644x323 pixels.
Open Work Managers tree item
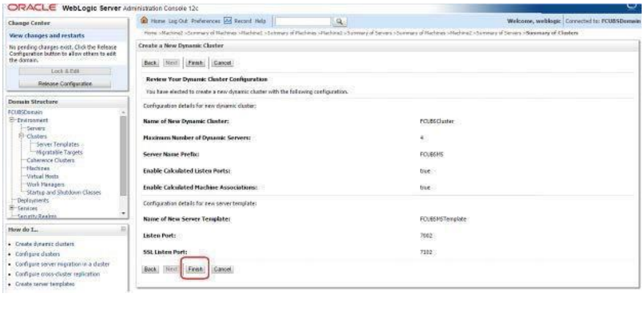pos(46,184)
